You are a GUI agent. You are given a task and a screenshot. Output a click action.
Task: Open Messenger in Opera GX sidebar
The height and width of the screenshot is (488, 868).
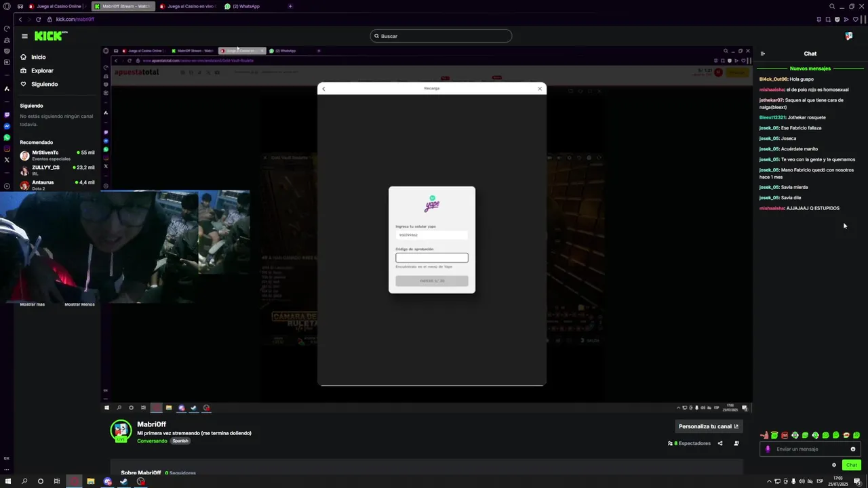click(7, 126)
